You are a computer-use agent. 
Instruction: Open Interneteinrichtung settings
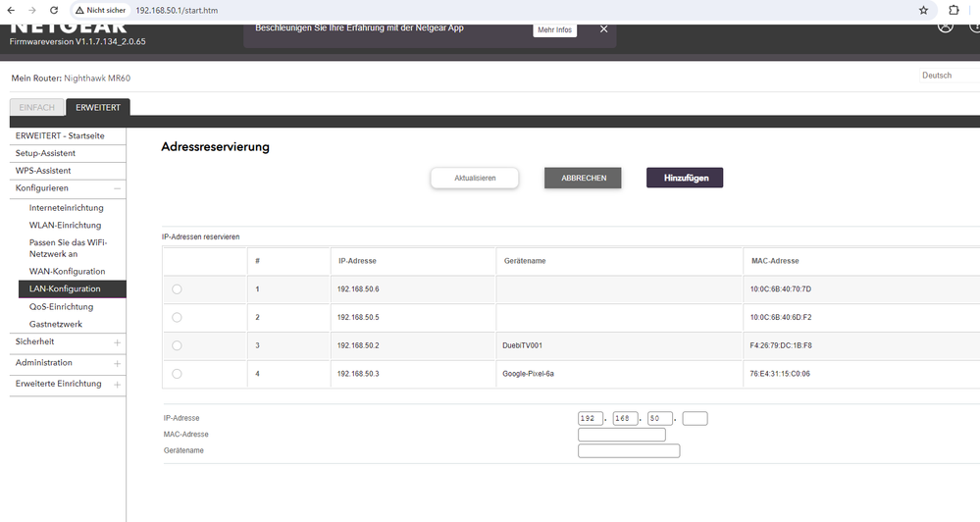(x=67, y=208)
